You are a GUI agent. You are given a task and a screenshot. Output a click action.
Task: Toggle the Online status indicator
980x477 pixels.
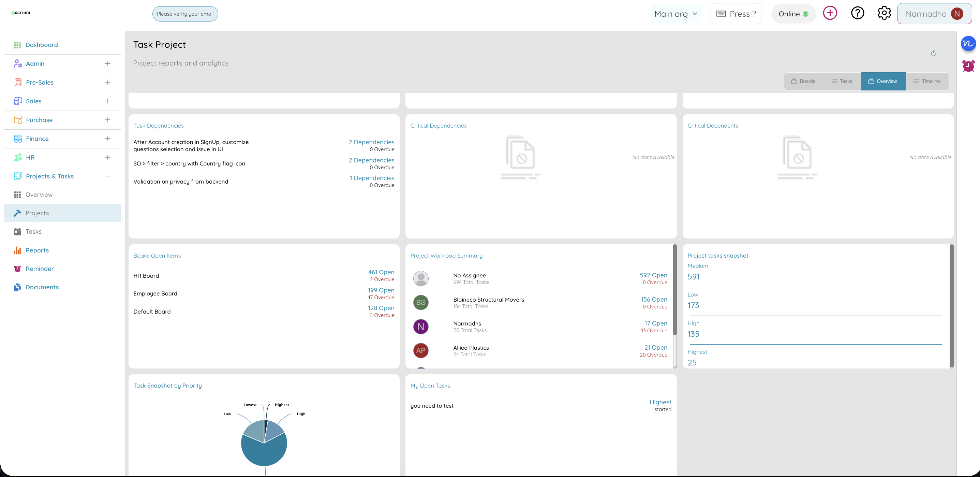[793, 14]
